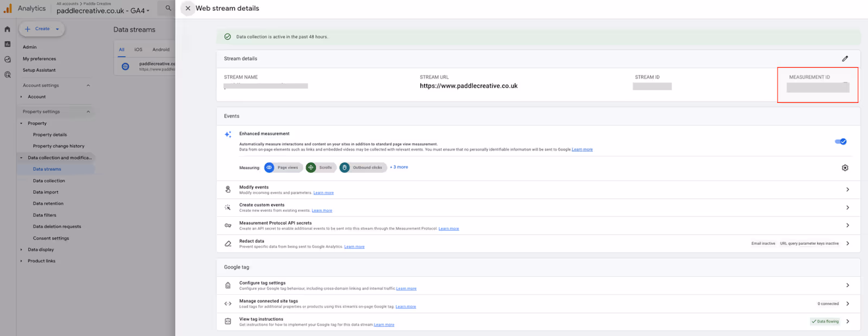
Task: Open Learn more link under Enhanced measurement
Action: (582, 150)
